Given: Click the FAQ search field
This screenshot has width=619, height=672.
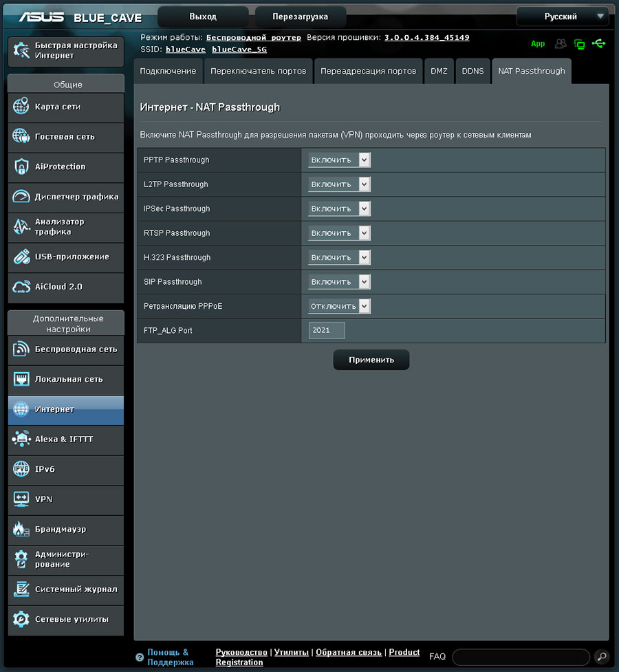Looking at the screenshot, I should click(521, 657).
